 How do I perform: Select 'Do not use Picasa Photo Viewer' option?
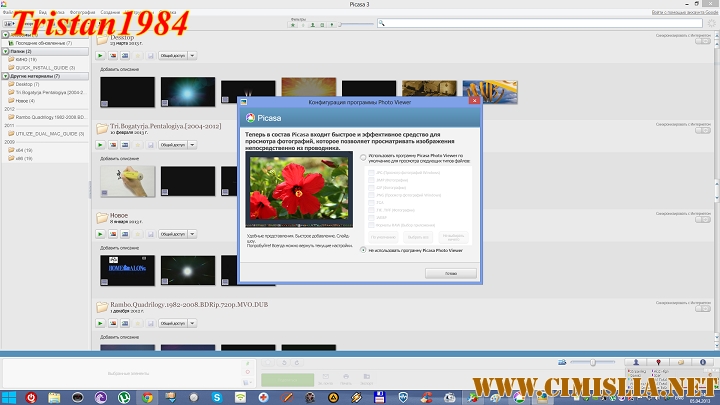364,251
